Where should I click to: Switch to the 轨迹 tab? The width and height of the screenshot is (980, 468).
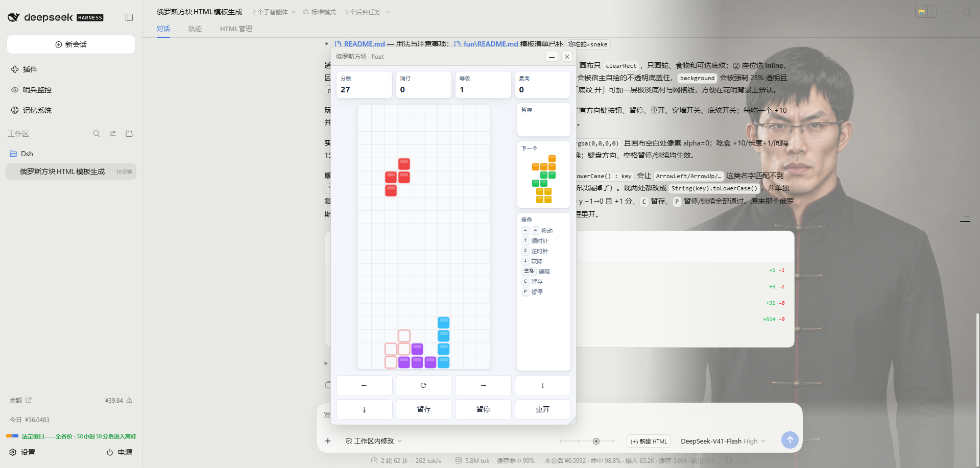195,29
